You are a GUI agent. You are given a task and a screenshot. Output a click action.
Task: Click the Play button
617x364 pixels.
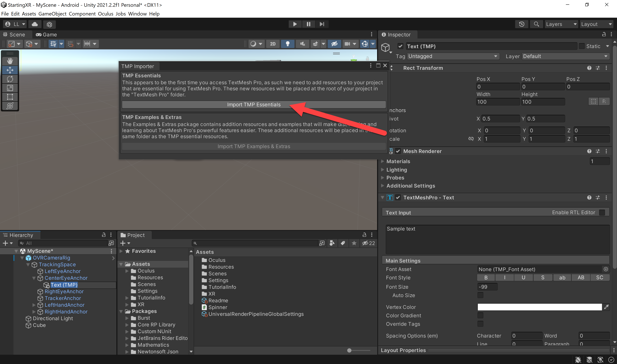[295, 24]
